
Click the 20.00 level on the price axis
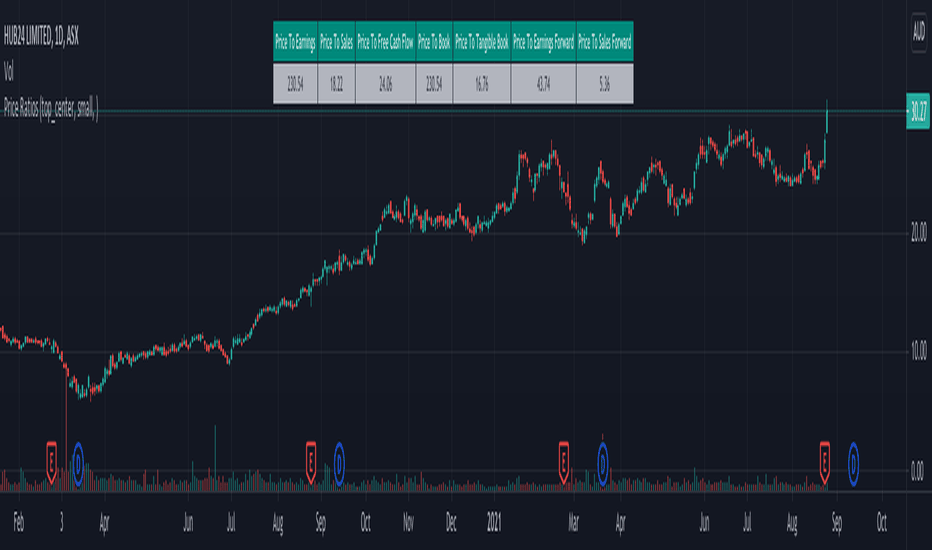coord(918,232)
